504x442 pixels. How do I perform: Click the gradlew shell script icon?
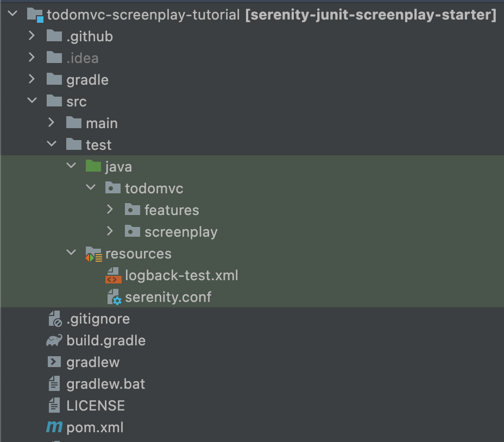coord(54,362)
